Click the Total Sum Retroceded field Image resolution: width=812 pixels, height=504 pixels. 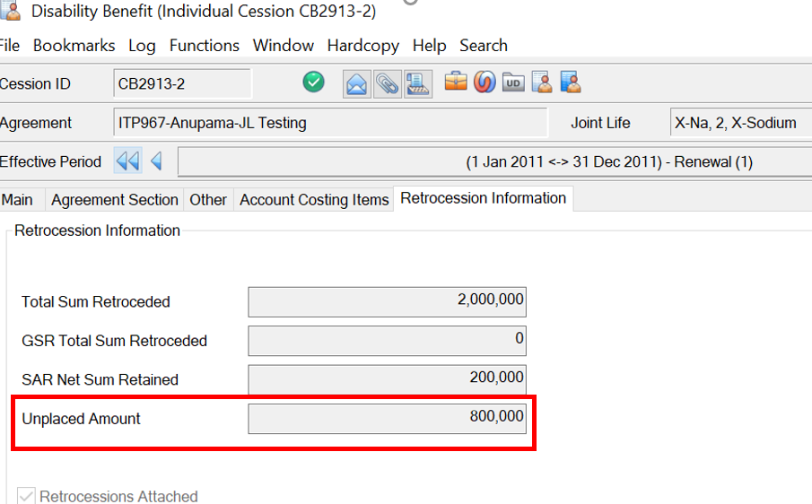click(x=387, y=302)
